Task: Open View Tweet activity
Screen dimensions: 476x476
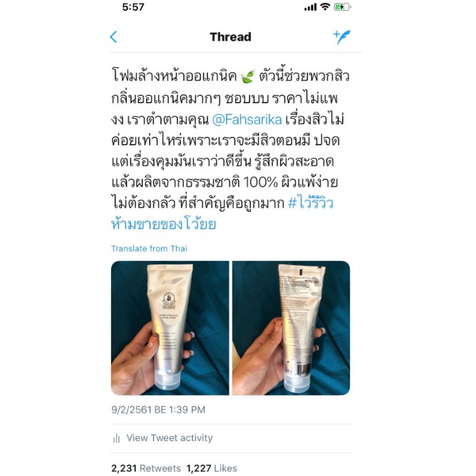Action: coord(170,438)
